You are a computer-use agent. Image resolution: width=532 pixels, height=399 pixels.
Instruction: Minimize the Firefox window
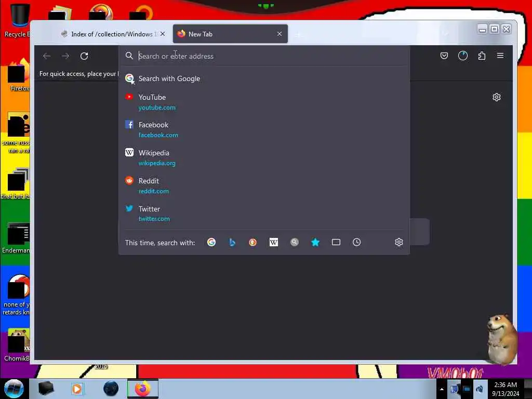[482, 29]
